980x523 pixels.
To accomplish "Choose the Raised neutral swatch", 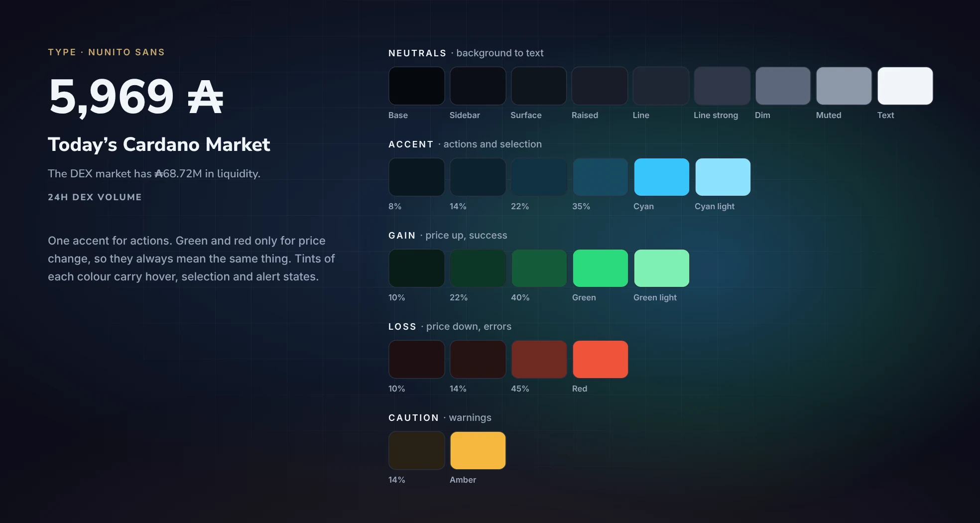I will tap(600, 86).
